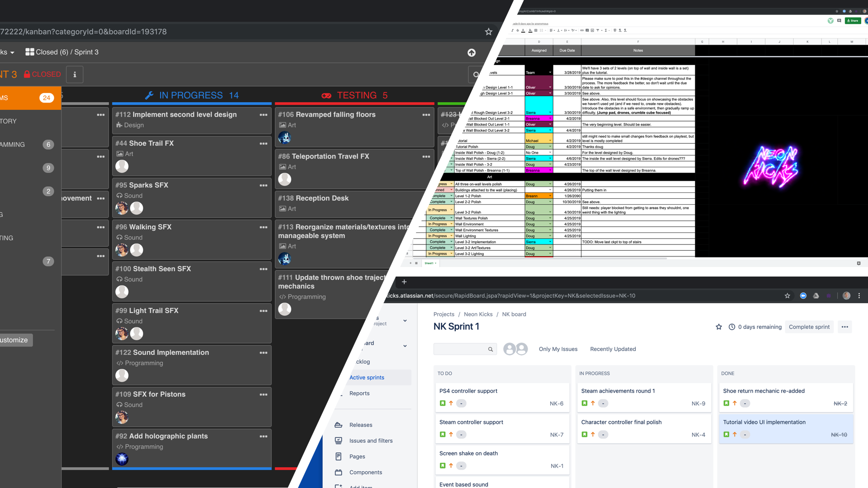Click the Releases ship icon in the Jira sidebar
Viewport: 868px width, 488px height.
point(338,425)
